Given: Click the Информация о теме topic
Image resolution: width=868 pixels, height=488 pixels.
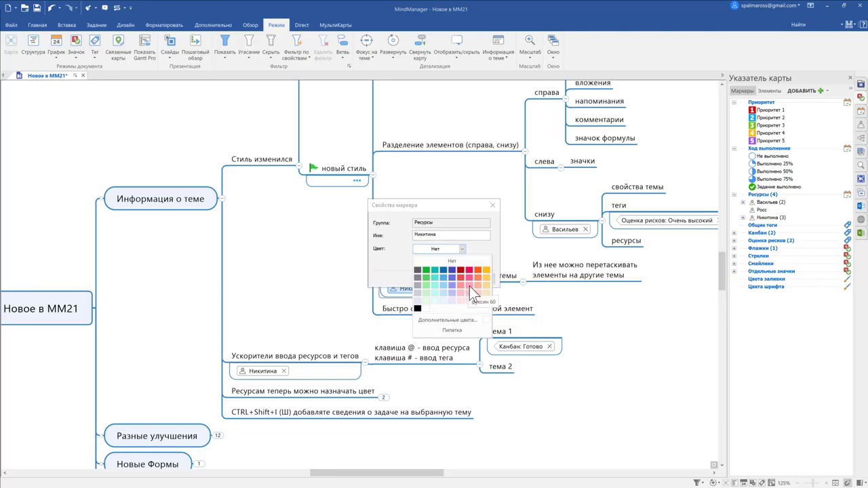Looking at the screenshot, I should [x=160, y=199].
